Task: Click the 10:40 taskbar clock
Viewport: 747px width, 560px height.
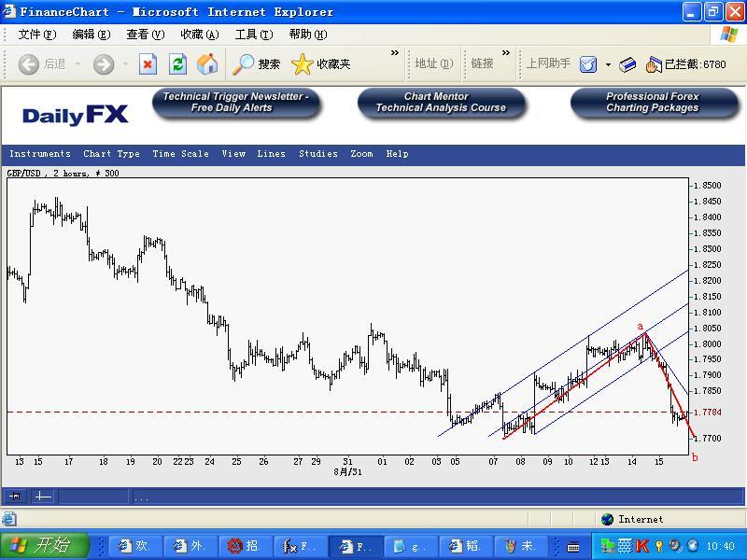Action: click(720, 546)
